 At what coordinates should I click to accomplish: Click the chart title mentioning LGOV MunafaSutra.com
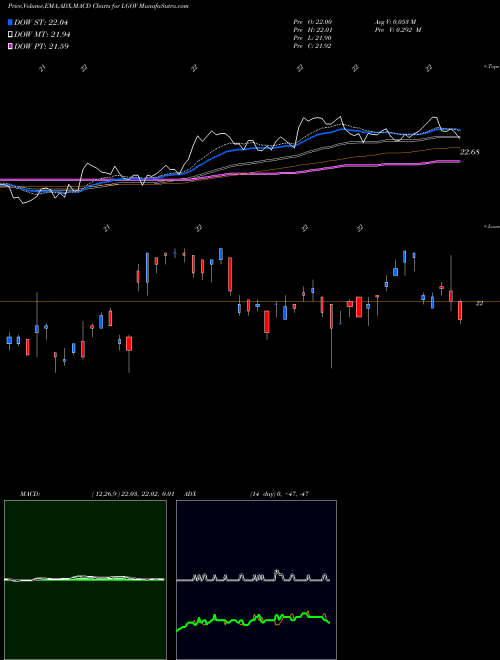click(98, 6)
